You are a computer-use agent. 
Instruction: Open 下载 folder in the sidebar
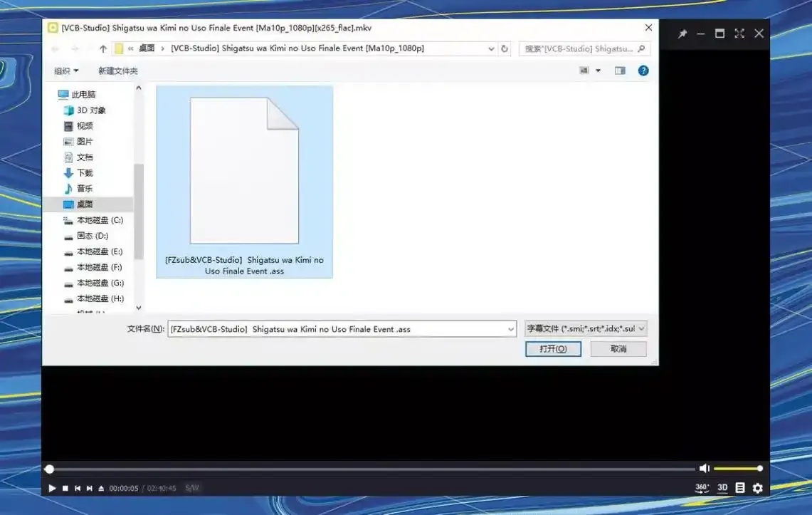click(78, 172)
